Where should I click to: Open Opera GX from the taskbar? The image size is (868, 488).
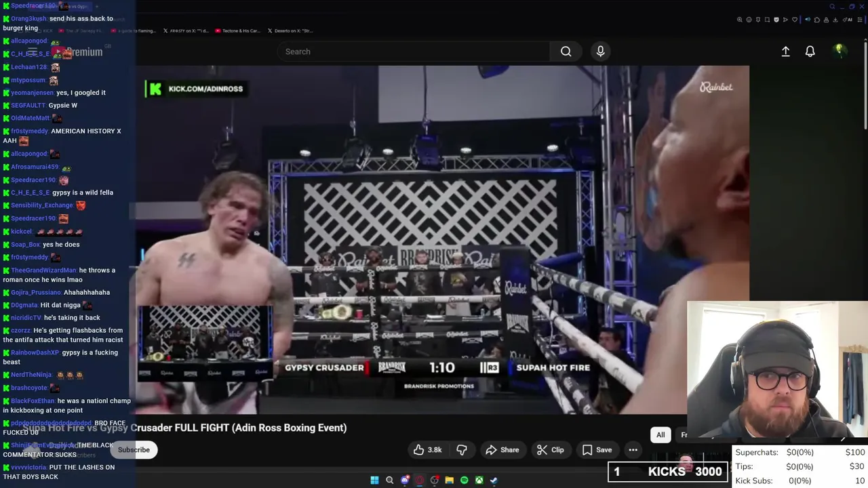[x=420, y=481]
